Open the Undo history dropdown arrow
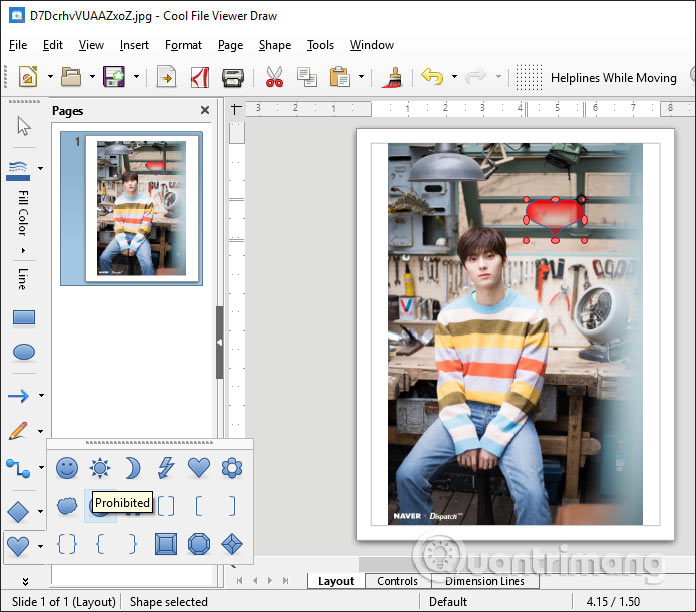This screenshot has height=612, width=696. pyautogui.click(x=454, y=77)
